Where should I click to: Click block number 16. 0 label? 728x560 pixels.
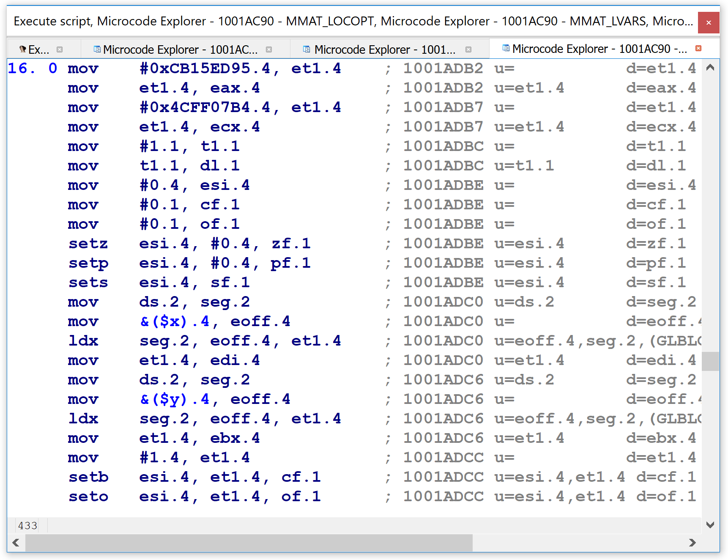[33, 68]
